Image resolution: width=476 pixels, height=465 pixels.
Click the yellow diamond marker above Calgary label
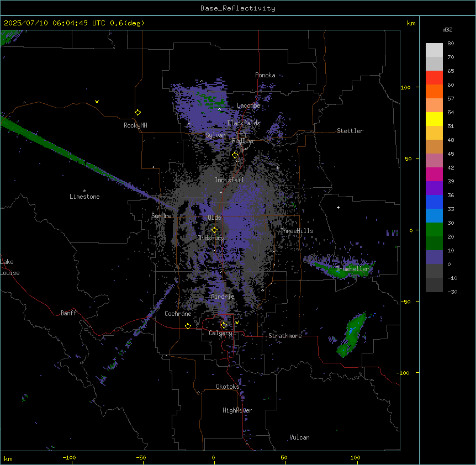pyautogui.click(x=224, y=325)
